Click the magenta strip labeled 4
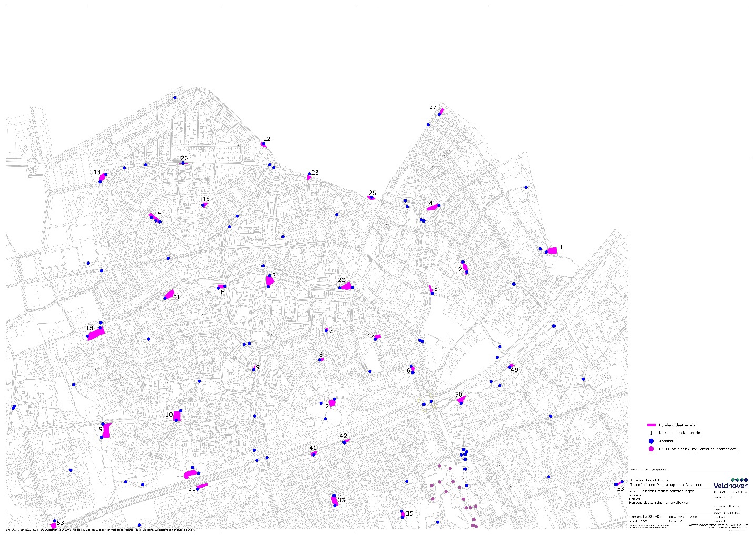Image resolution: width=756 pixels, height=535 pixels. (x=432, y=208)
